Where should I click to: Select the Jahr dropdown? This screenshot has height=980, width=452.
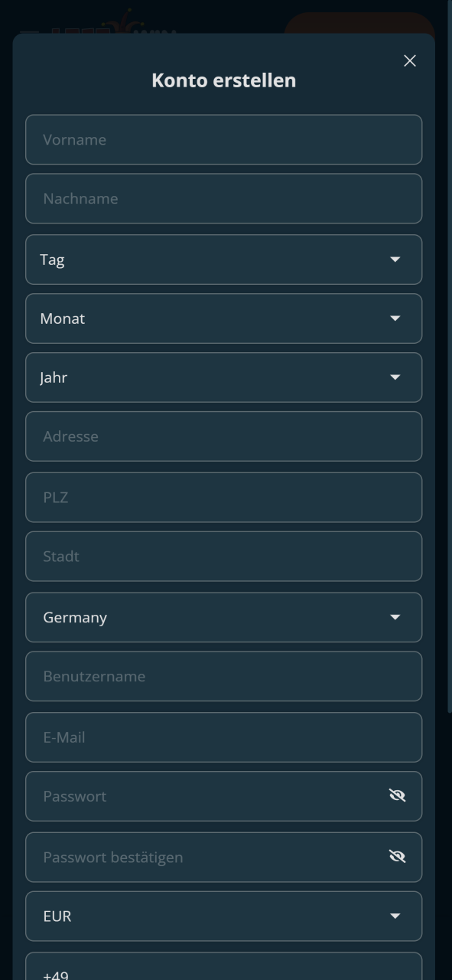tap(223, 377)
